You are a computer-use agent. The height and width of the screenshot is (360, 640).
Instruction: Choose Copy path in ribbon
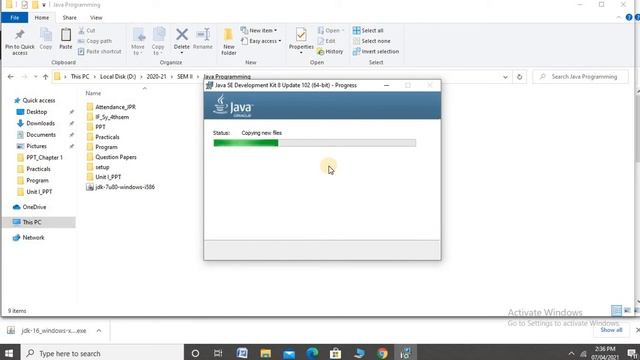(95, 41)
